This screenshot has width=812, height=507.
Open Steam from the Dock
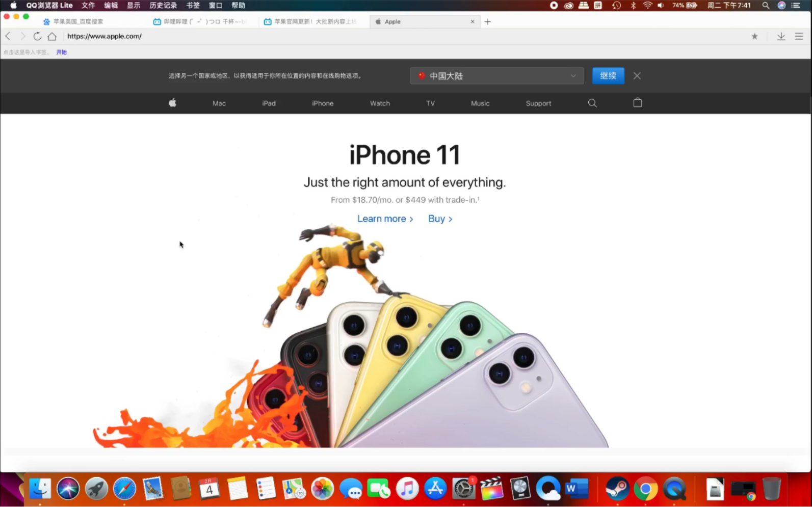617,489
